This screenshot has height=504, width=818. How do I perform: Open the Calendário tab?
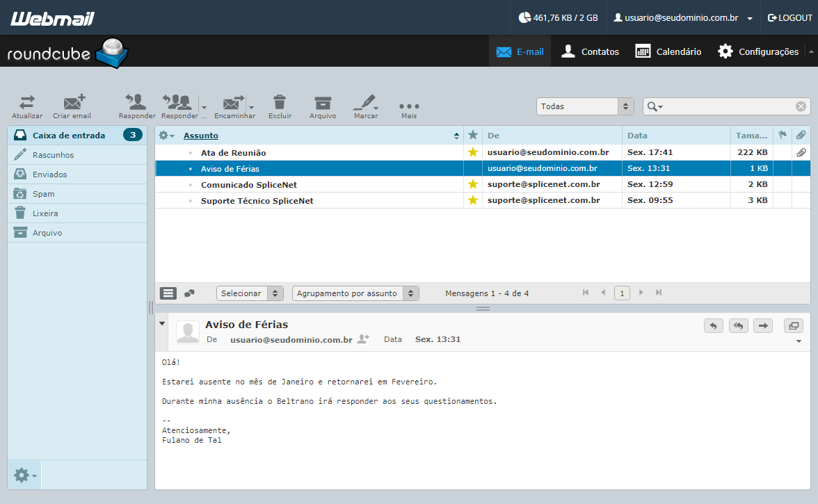668,51
